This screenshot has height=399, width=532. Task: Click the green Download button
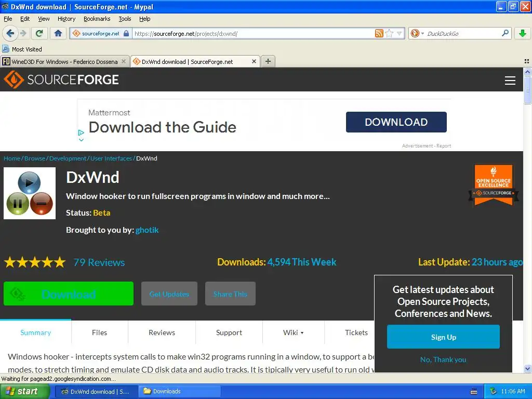tap(69, 294)
